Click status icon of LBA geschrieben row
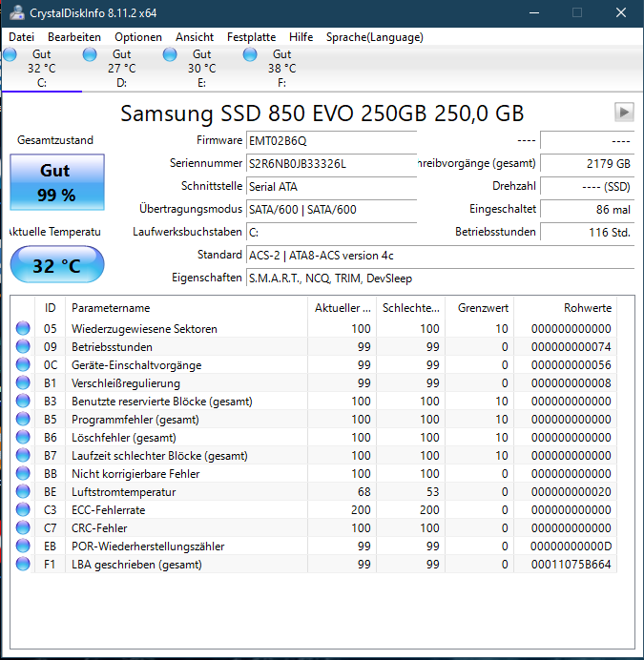This screenshot has height=660, width=644. coord(23,564)
